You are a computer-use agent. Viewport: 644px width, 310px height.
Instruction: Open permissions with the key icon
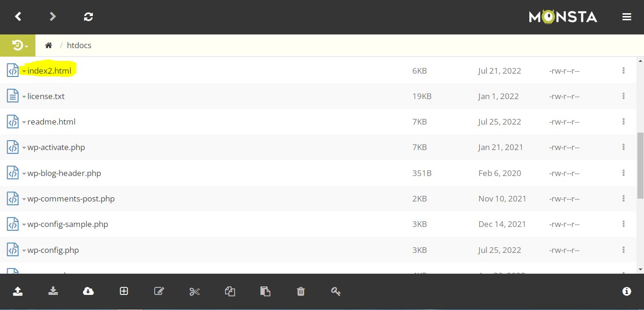tap(336, 291)
